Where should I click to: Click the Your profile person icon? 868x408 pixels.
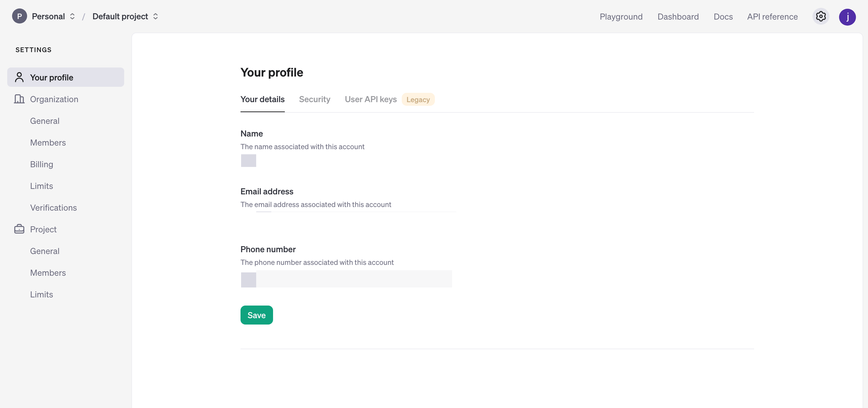pyautogui.click(x=19, y=77)
